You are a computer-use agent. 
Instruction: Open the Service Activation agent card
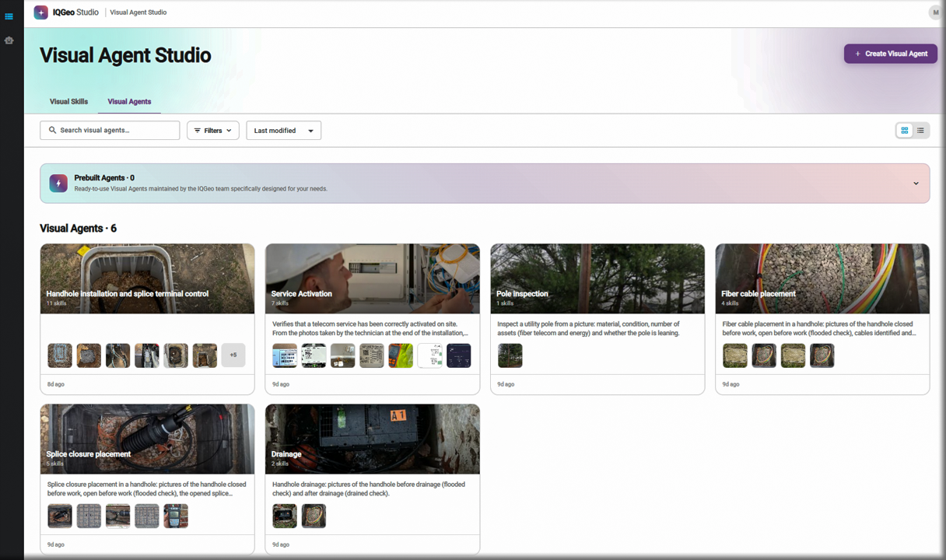pos(373,319)
